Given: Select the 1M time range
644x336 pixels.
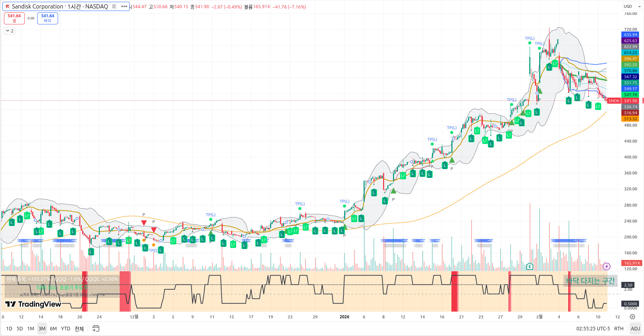Looking at the screenshot, I should tap(31, 329).
